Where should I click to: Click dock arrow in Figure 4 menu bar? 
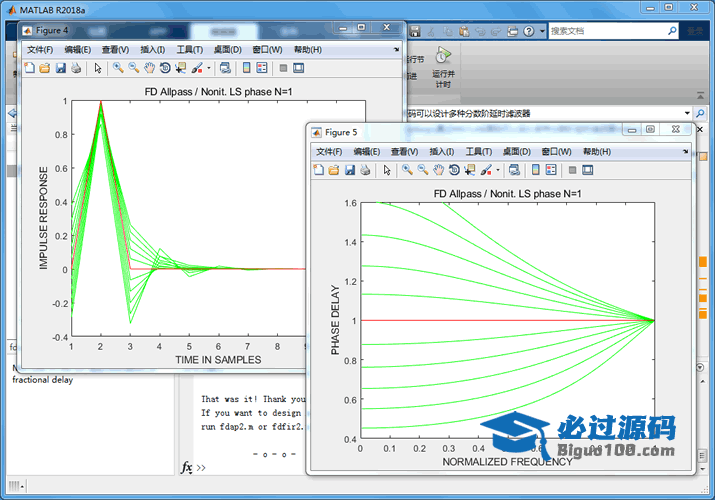(397, 49)
